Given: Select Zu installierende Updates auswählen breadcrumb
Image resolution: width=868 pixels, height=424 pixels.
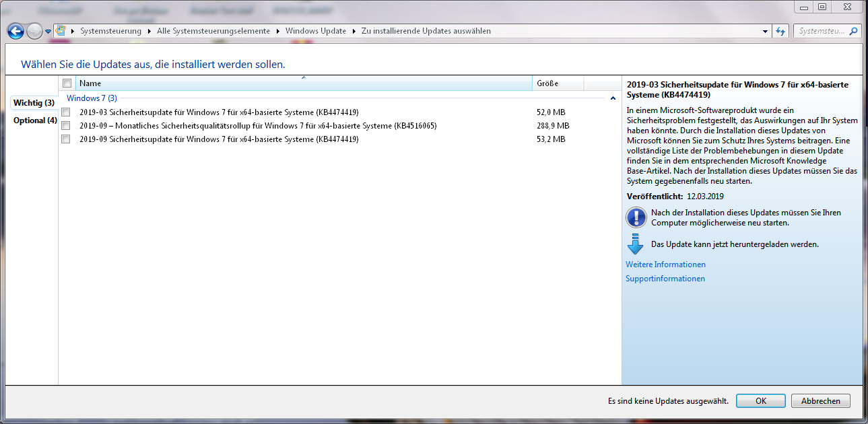Looking at the screenshot, I should (426, 31).
